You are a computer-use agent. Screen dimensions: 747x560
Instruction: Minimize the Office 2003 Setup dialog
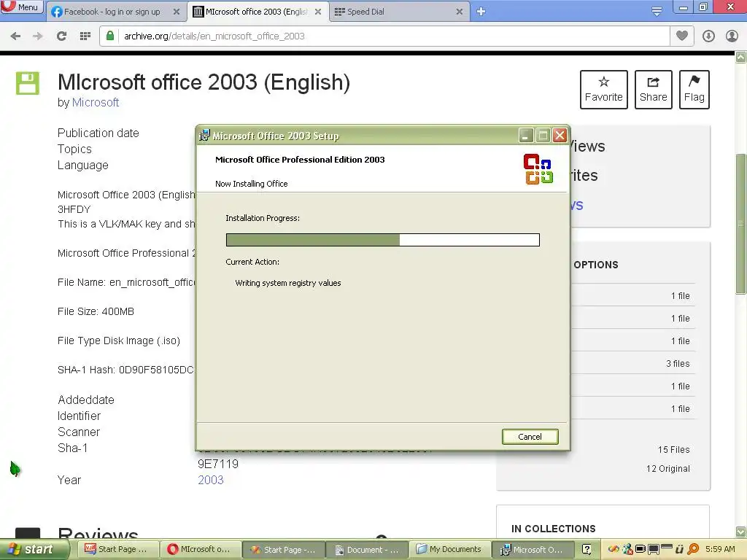click(x=525, y=136)
